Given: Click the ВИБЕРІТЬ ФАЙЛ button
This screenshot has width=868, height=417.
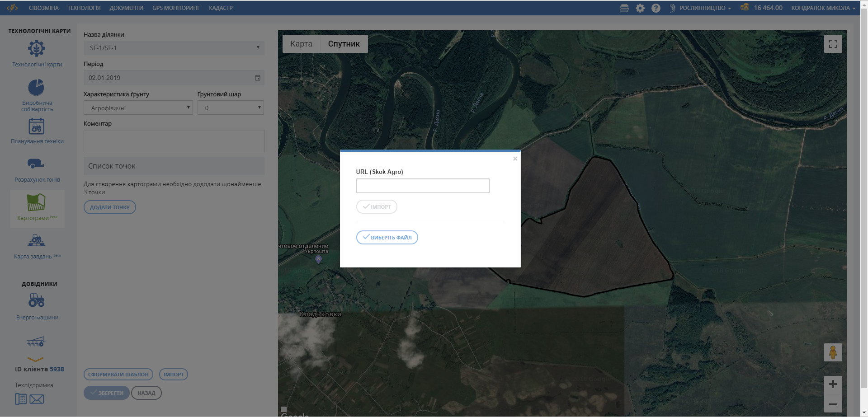Looking at the screenshot, I should click(387, 238).
